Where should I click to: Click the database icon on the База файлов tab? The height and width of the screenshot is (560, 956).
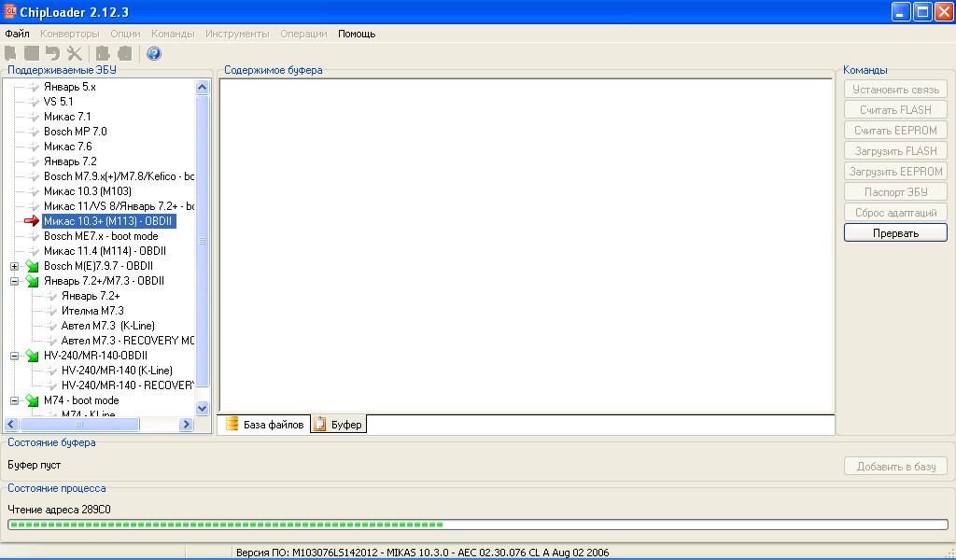click(x=232, y=424)
